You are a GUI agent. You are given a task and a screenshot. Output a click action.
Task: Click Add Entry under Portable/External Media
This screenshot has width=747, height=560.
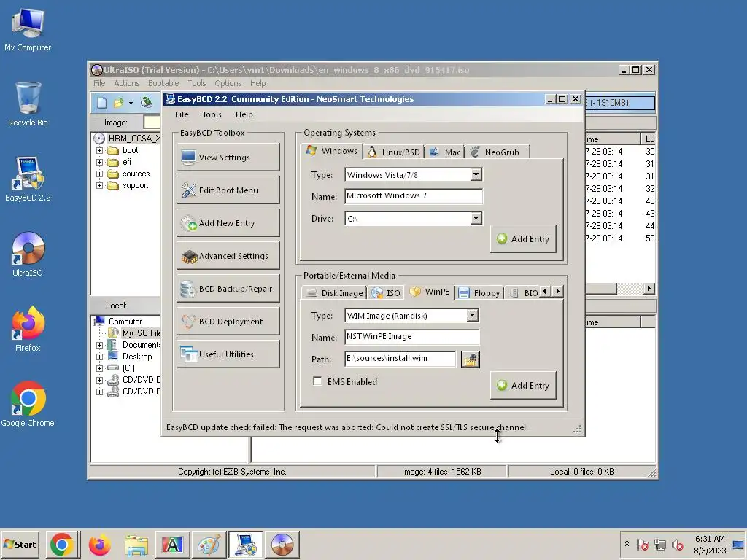click(523, 385)
